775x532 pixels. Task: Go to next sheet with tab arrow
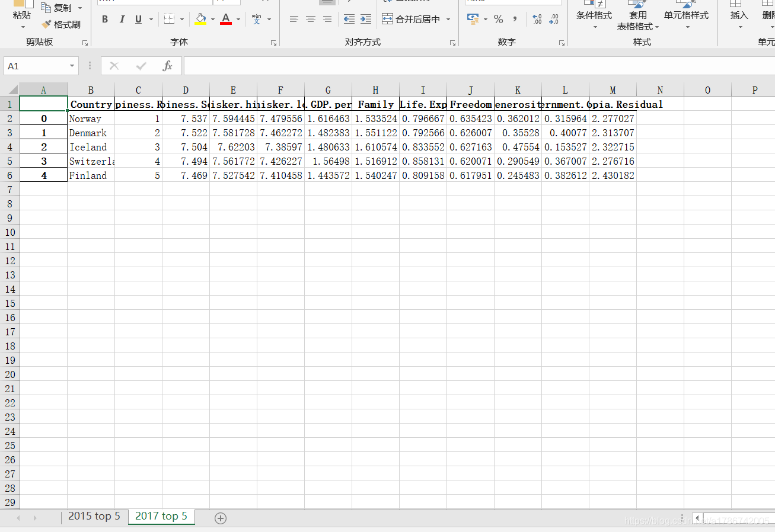pyautogui.click(x=35, y=518)
